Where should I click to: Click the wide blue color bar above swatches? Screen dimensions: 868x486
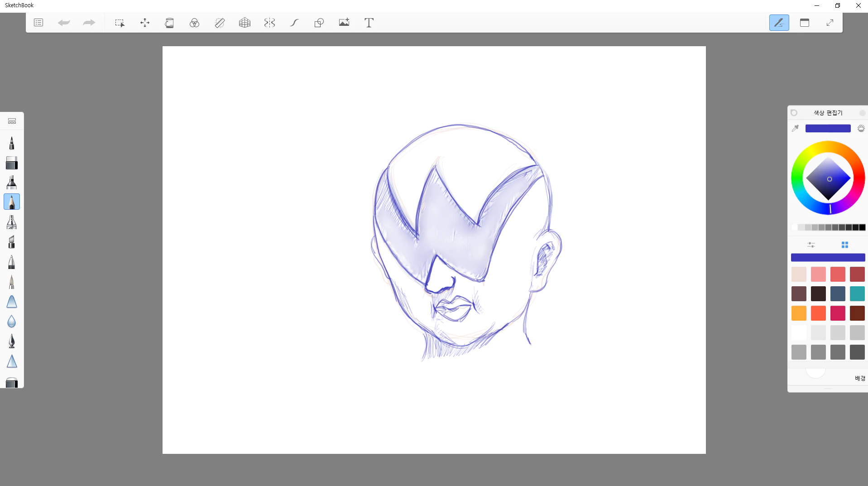point(828,257)
